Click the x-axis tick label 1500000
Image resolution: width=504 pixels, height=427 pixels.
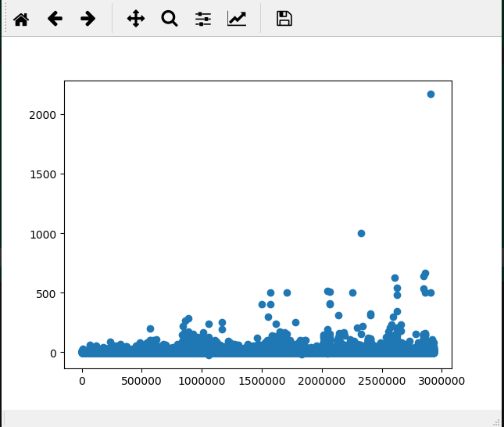pos(262,382)
